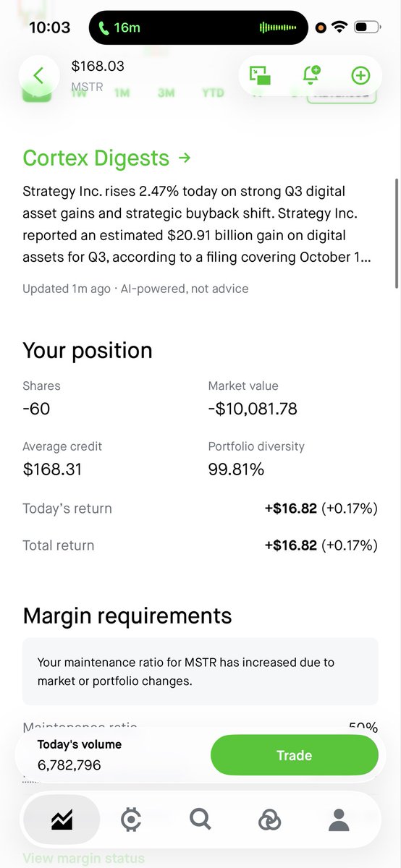Open the crypto tab icon
Image resolution: width=401 pixels, height=868 pixels.
pos(130,820)
